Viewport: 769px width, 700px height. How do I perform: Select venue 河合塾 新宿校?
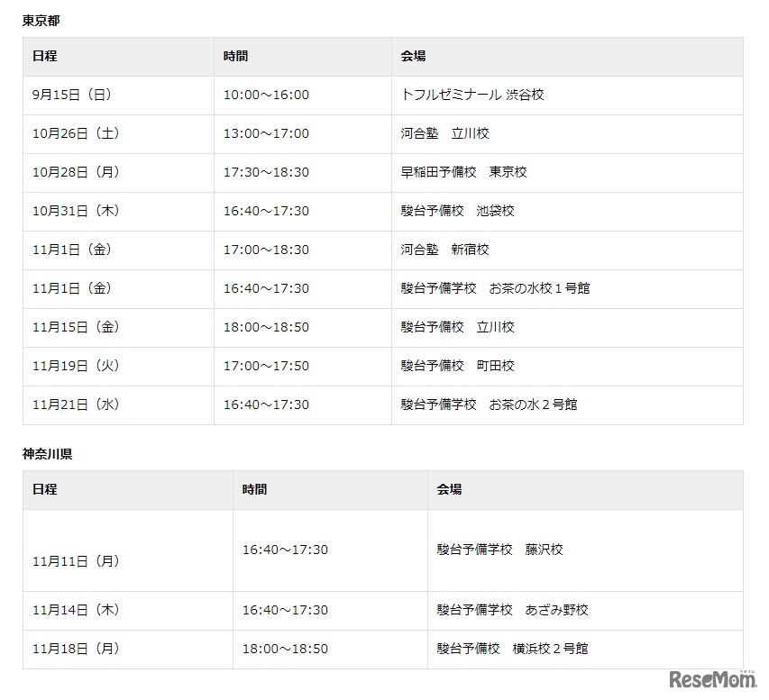point(444,250)
